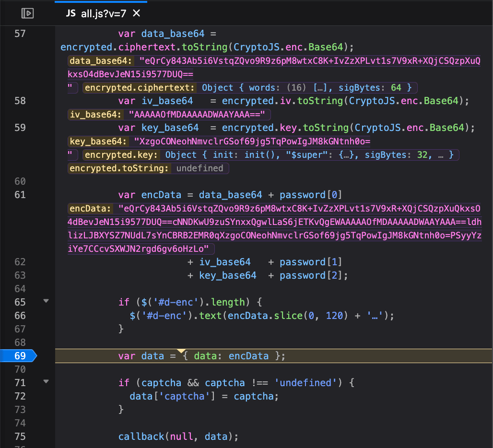Viewport: 493px width, 448px height.
Task: Click the JS file-type icon on the tab
Action: [70, 13]
